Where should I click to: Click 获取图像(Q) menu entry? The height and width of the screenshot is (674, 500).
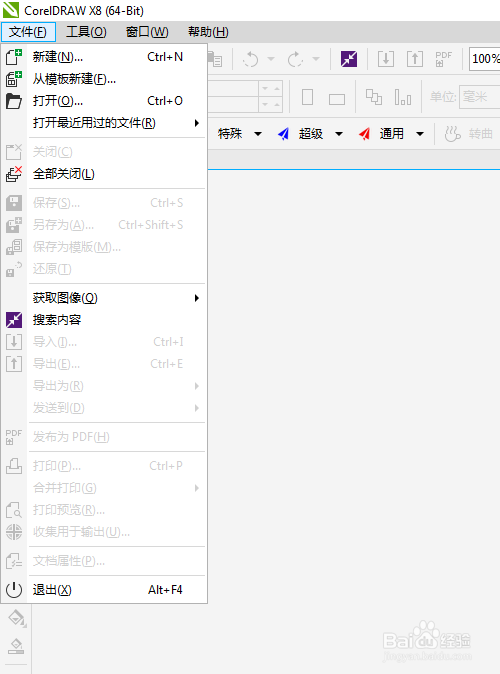pyautogui.click(x=104, y=298)
